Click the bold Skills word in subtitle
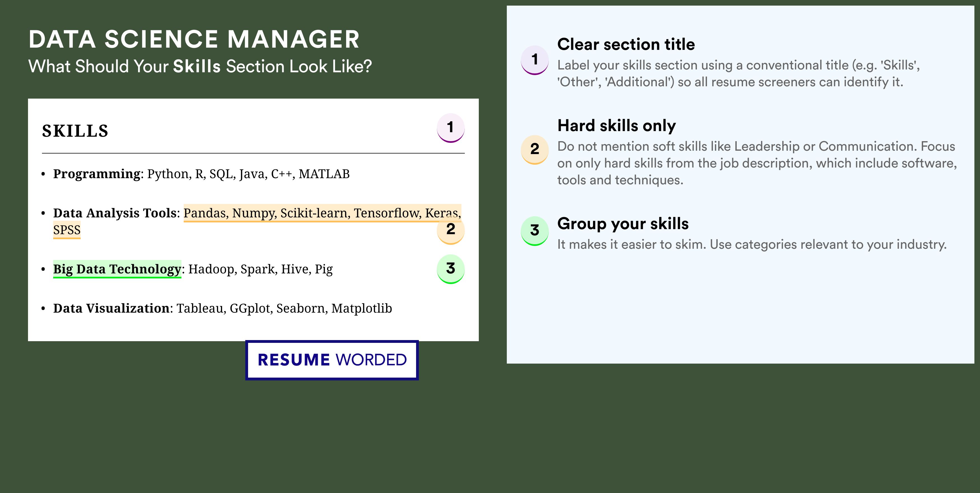This screenshot has width=980, height=493. coord(197,66)
